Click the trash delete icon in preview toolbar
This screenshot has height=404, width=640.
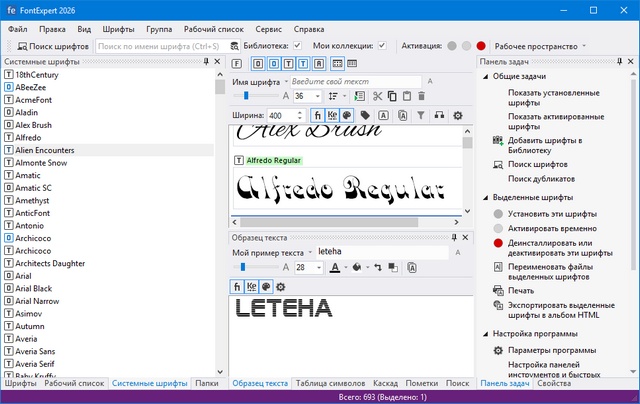[422, 96]
